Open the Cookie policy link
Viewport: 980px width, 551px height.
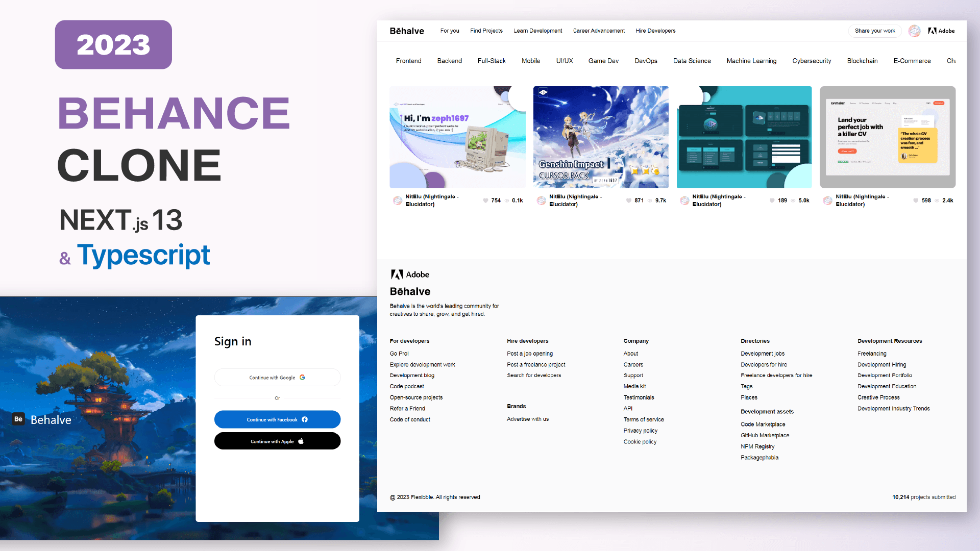coord(640,442)
